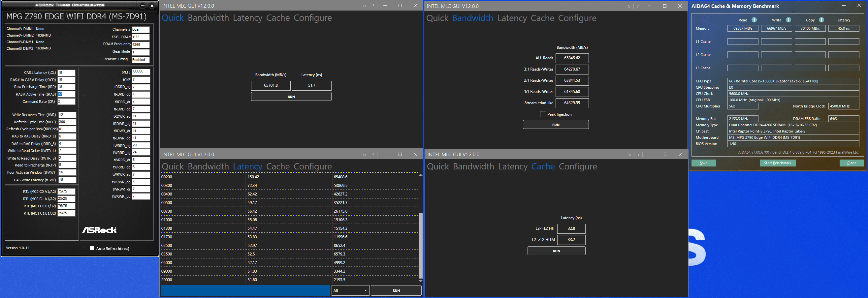Click L2->L2 HIT latency value 32.8

tap(571, 228)
